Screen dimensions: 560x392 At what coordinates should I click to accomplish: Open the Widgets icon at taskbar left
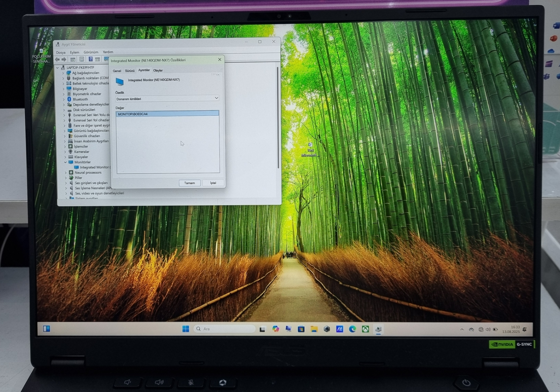tap(46, 328)
